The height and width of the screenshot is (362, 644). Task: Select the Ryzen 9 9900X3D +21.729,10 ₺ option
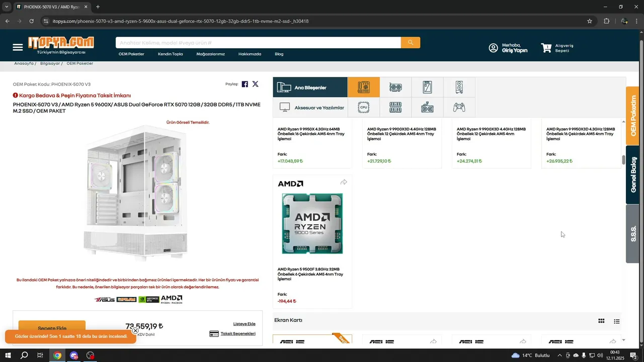[x=402, y=144]
